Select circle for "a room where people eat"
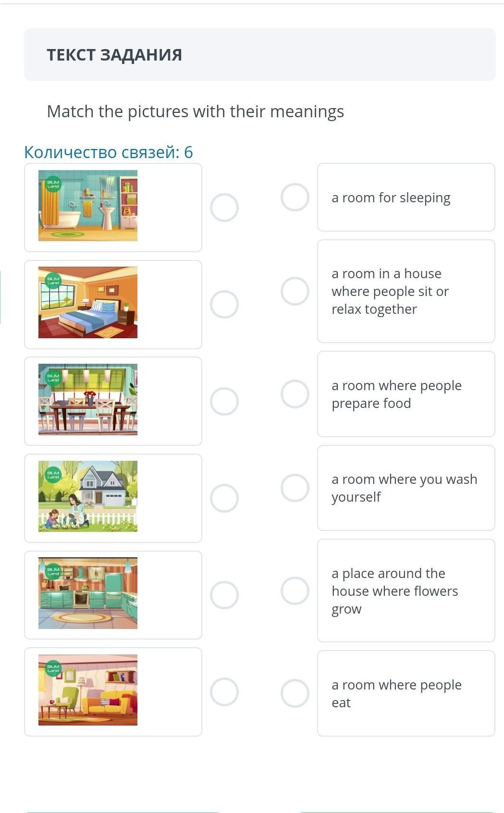 [x=295, y=693]
